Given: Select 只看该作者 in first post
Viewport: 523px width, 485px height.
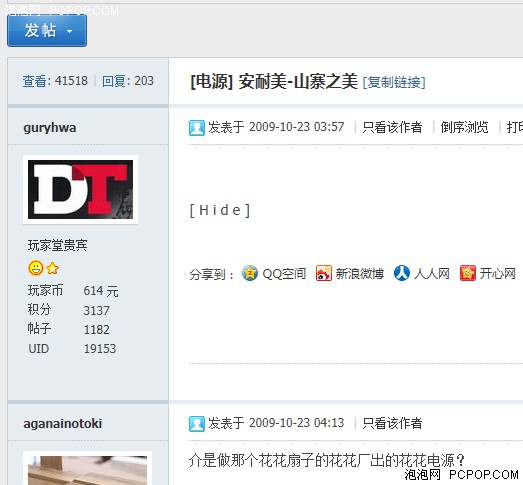Looking at the screenshot, I should click(x=392, y=127).
